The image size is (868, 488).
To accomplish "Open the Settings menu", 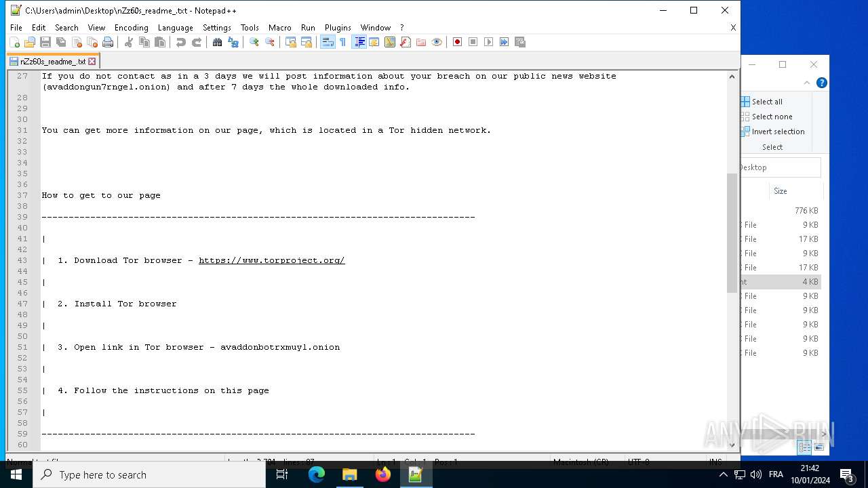I will tap(217, 28).
